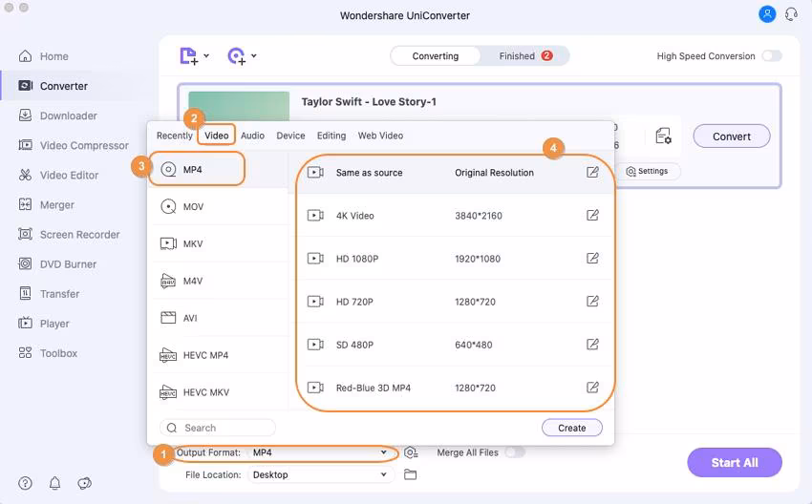Open the Screen Recorder icon

(x=25, y=234)
